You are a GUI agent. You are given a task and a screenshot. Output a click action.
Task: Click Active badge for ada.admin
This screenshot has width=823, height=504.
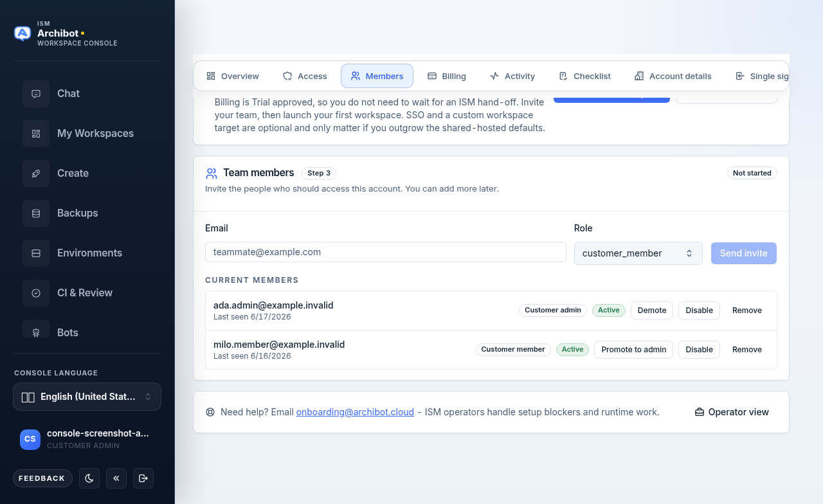coord(609,310)
